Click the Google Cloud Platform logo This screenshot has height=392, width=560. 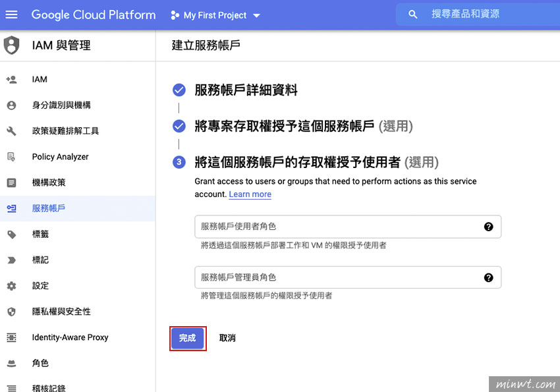[x=94, y=15]
